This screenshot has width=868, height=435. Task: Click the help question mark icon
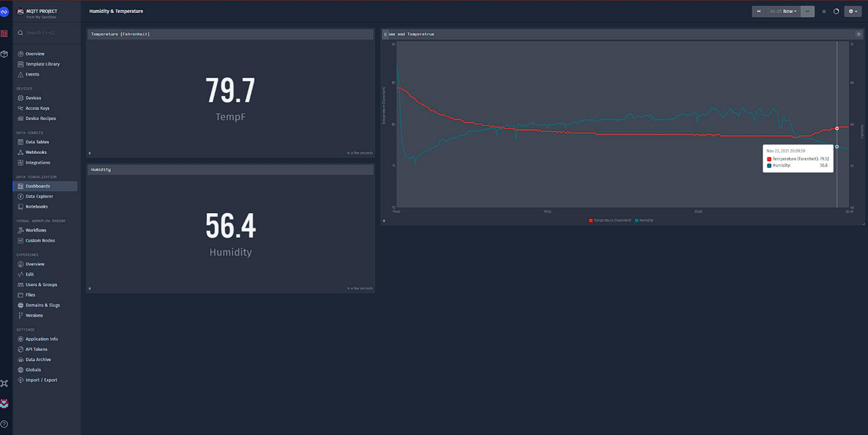tap(4, 424)
